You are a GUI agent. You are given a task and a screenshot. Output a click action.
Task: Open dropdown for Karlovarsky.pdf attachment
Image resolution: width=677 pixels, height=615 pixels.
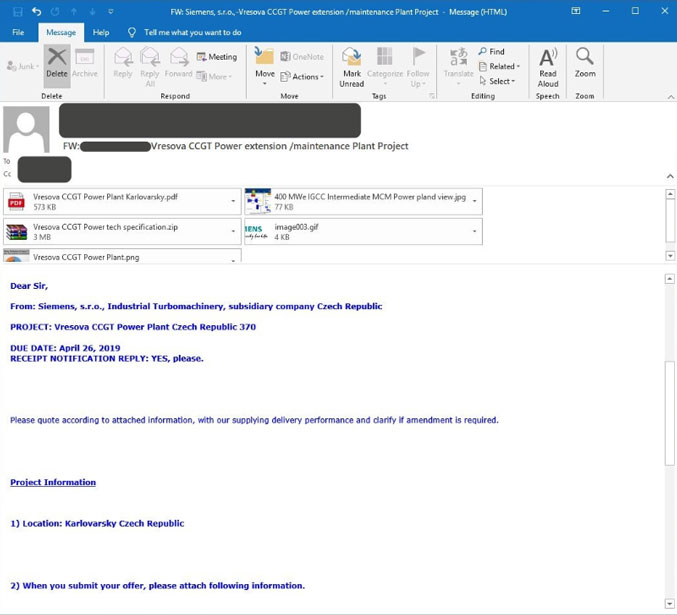click(233, 201)
